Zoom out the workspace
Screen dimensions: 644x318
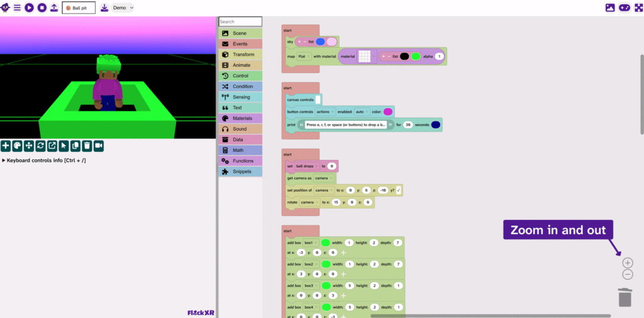628,275
